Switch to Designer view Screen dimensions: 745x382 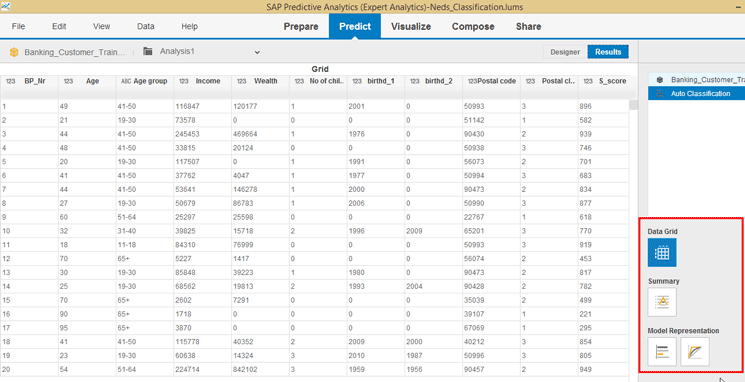(x=565, y=52)
